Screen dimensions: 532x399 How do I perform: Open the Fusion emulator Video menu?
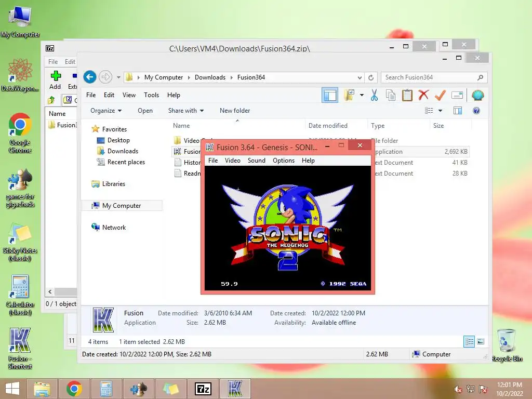pos(232,161)
